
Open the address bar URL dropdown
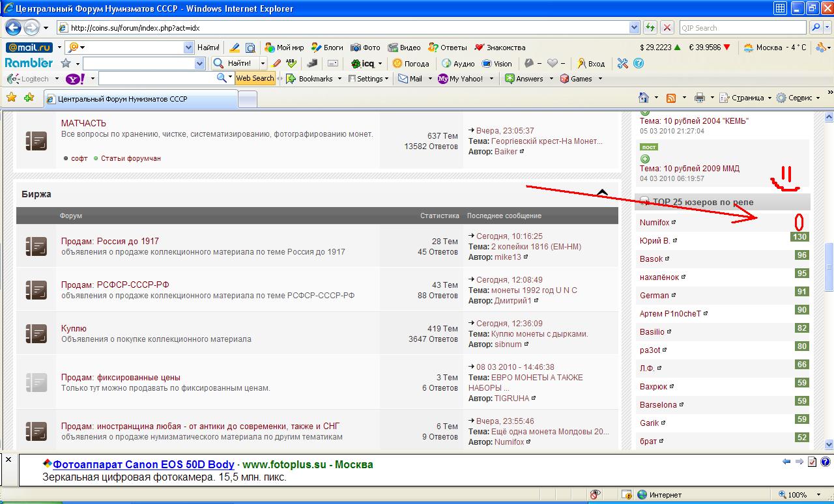pyautogui.click(x=634, y=28)
